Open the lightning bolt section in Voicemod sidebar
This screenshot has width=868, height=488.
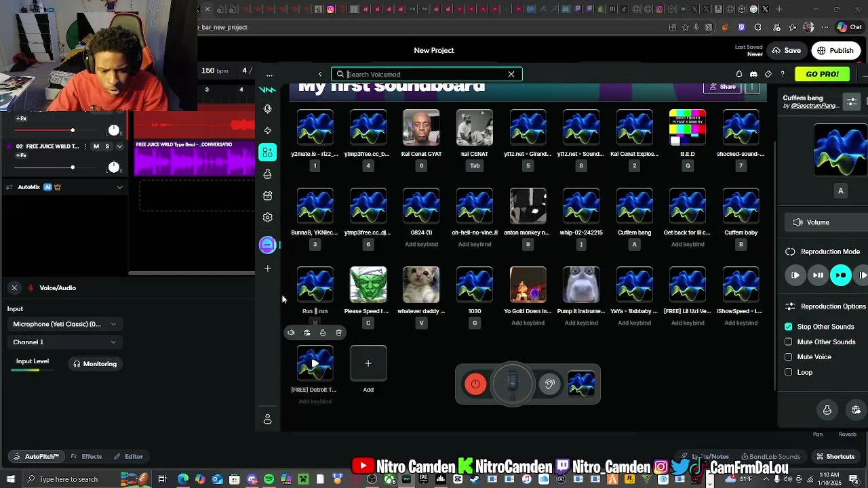click(x=268, y=130)
